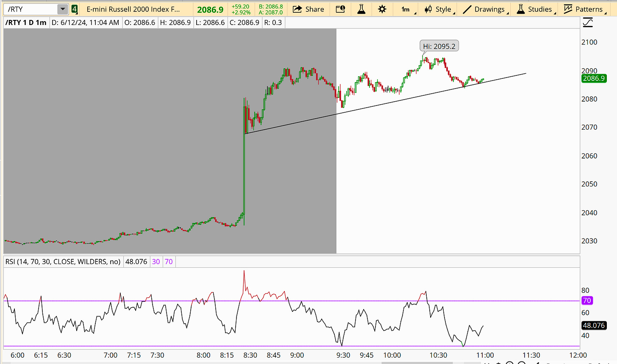
Task: Click the E-mini Russell 2000 Index description
Action: point(133,9)
